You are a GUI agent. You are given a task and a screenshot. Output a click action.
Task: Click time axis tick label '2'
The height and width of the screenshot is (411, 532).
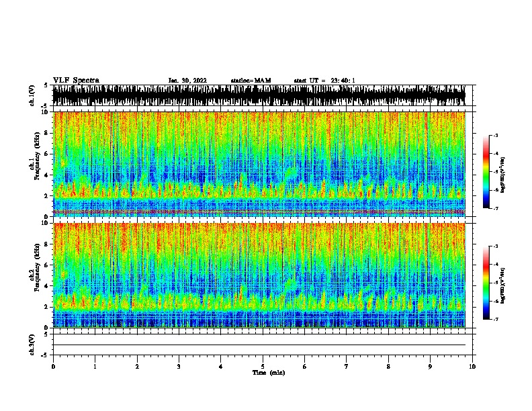(x=137, y=367)
